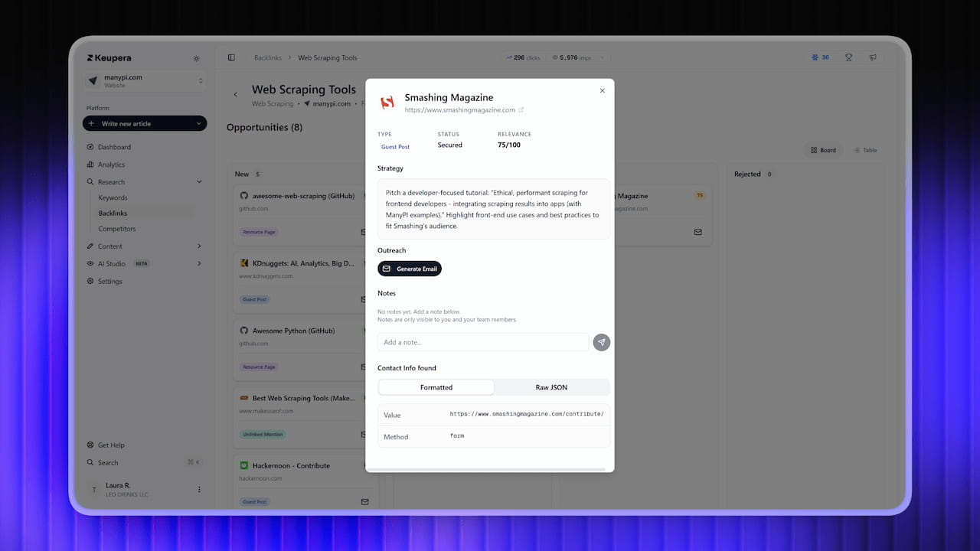
Task: Click the Smashing Magazine logo
Action: [387, 102]
